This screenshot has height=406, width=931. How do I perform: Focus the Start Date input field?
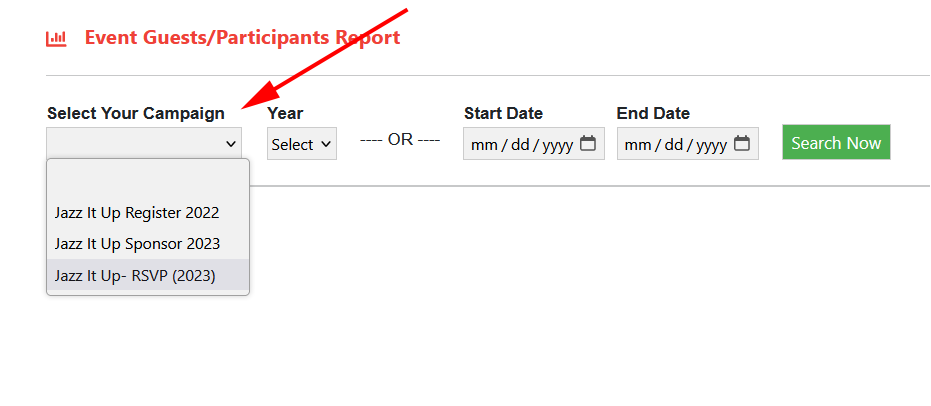pos(534,144)
